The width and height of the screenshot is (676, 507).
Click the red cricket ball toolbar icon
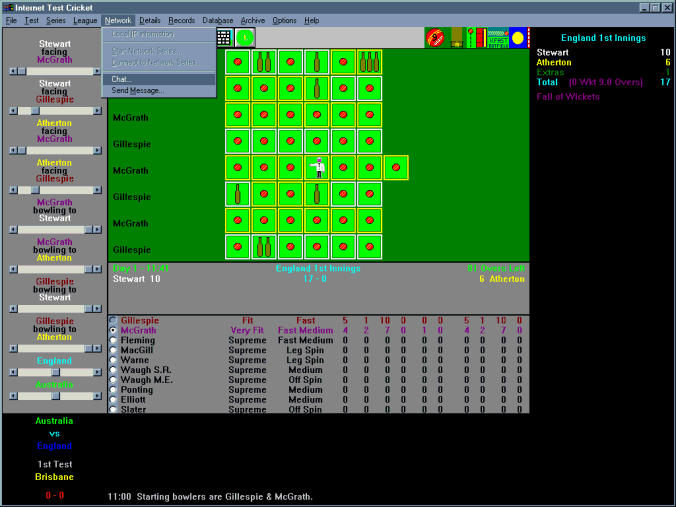click(x=436, y=38)
